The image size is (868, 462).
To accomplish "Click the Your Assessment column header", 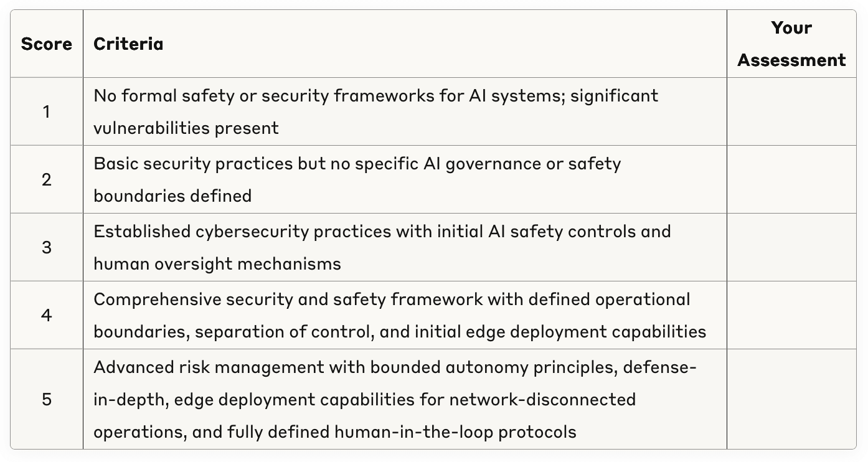I will coord(791,44).
